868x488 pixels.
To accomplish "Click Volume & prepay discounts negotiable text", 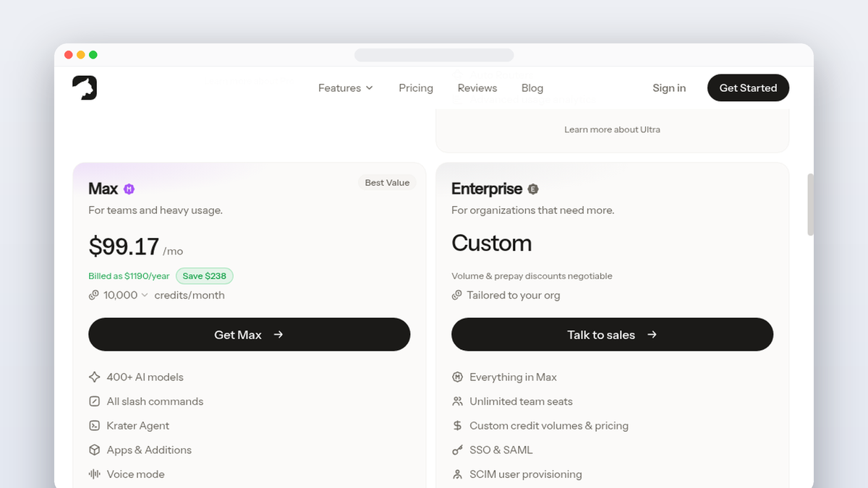I will [x=532, y=276].
